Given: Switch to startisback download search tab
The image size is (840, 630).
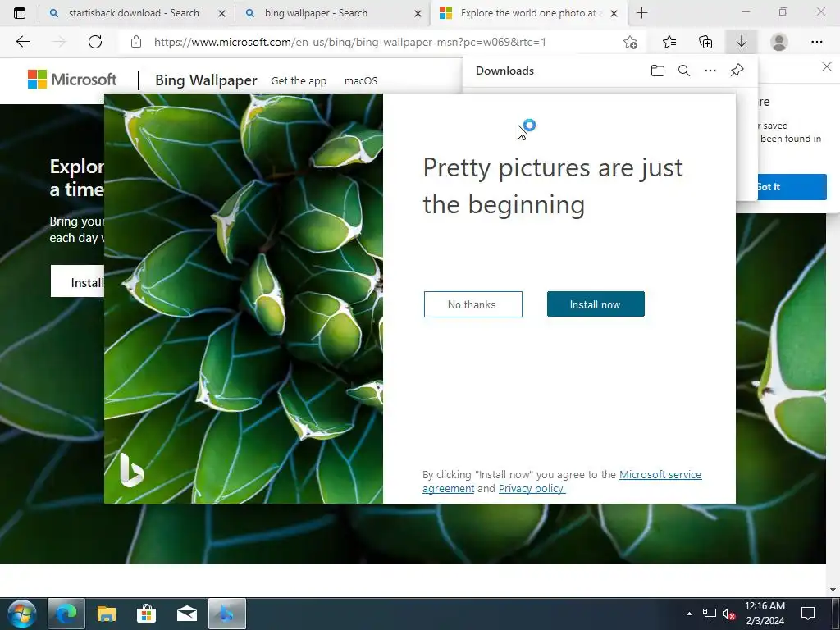Looking at the screenshot, I should pos(134,13).
